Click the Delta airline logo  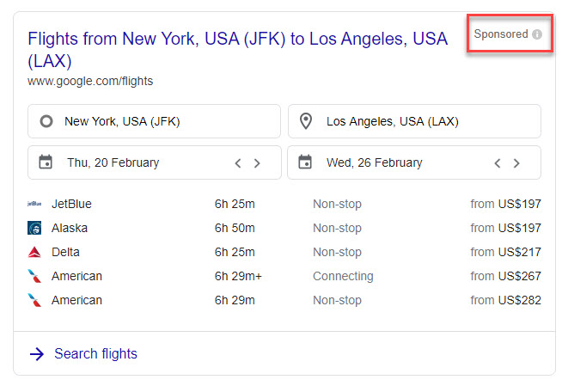click(34, 252)
